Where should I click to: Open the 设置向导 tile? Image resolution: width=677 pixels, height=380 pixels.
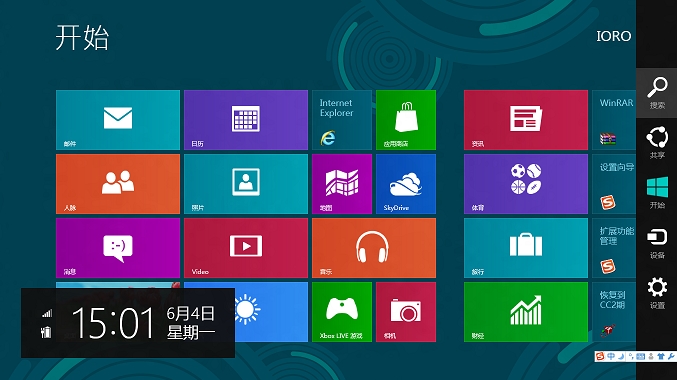click(x=614, y=184)
